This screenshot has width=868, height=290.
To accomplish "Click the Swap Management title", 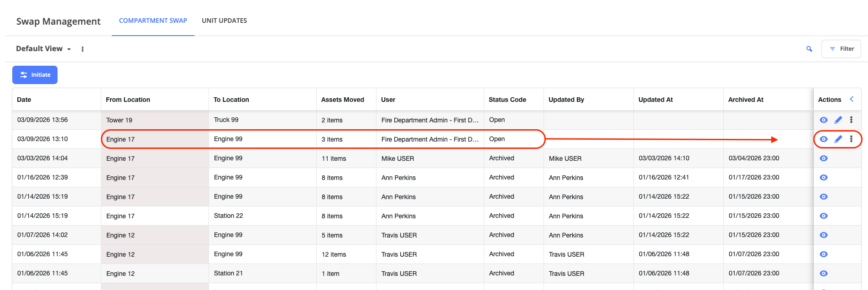I will point(58,21).
